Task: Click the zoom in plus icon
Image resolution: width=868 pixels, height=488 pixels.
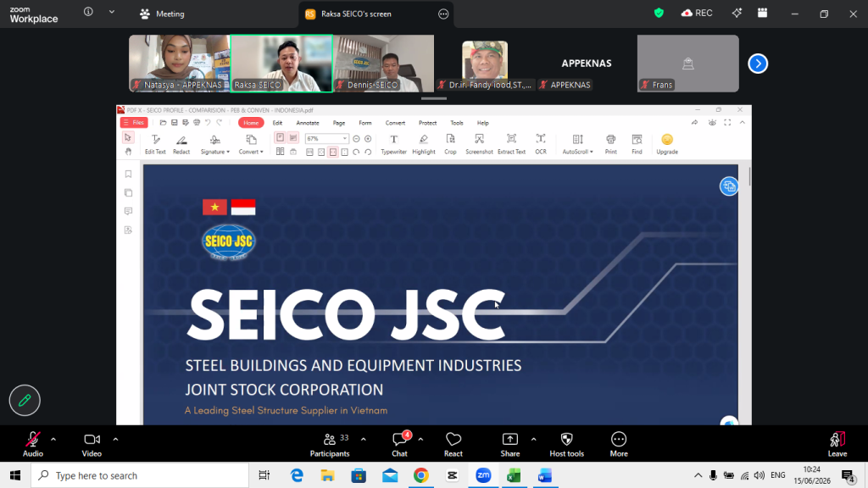Action: click(x=368, y=138)
